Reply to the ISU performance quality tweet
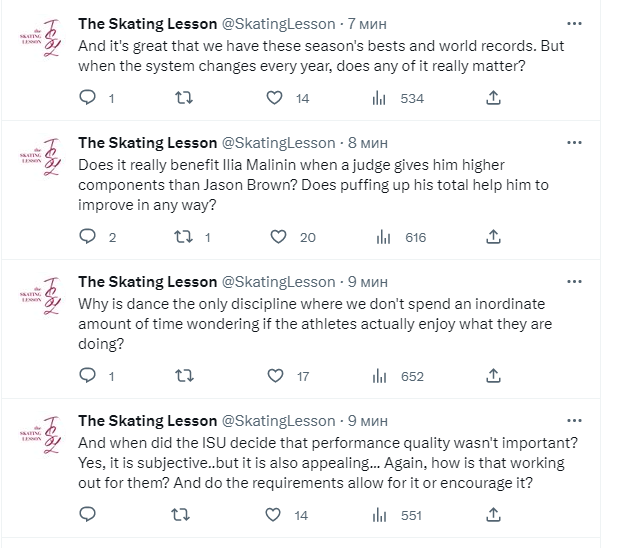This screenshot has height=548, width=620. pos(87,515)
